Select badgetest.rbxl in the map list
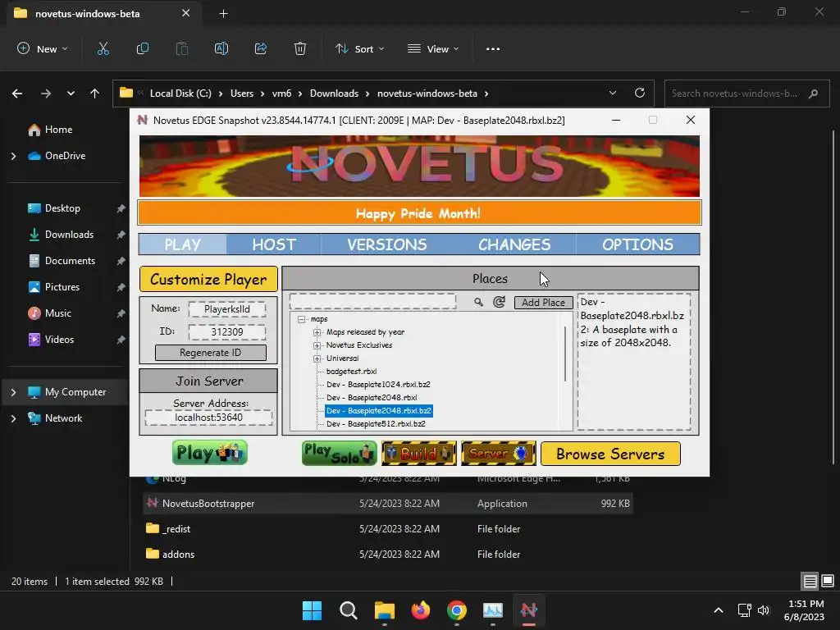This screenshot has width=840, height=630. click(351, 372)
